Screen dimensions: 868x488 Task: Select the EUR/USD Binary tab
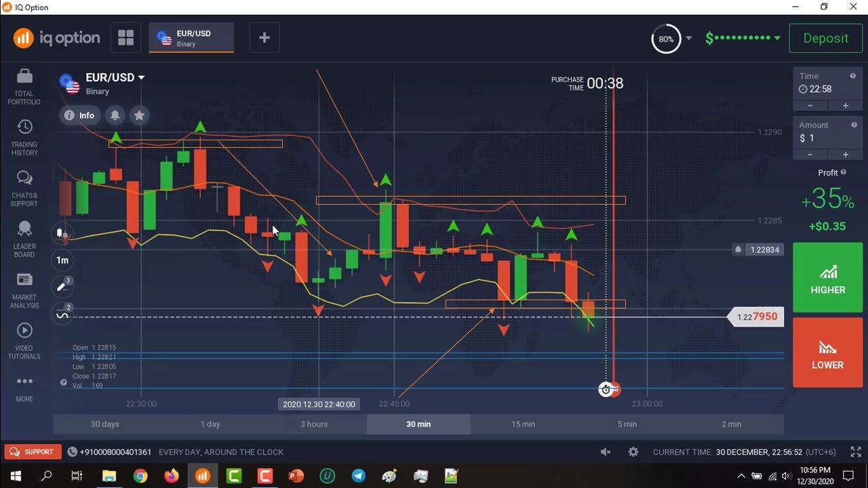tap(191, 38)
